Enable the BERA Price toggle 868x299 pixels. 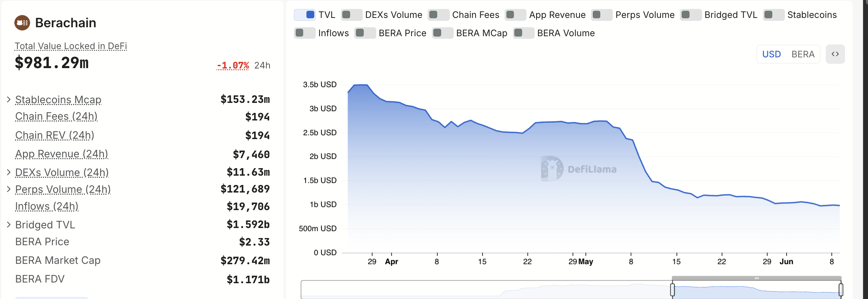pos(365,33)
